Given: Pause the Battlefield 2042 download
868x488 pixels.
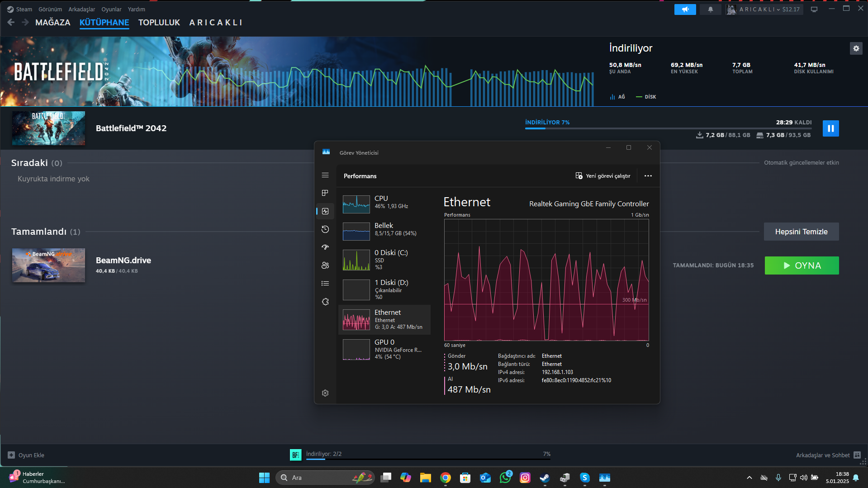Looking at the screenshot, I should 830,128.
